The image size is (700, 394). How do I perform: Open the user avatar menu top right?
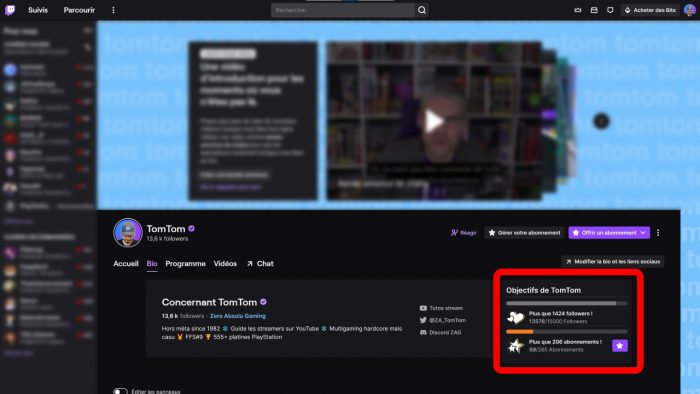click(690, 10)
